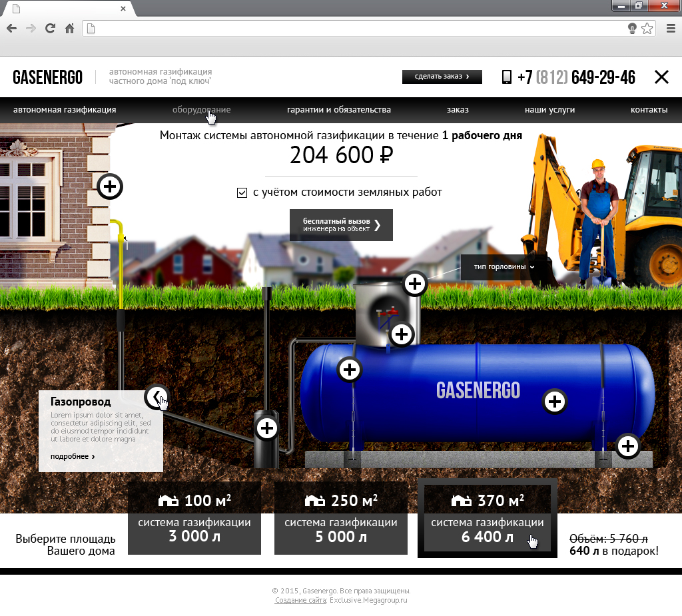
Task: Select the 100 m² 3 000 л system
Action: click(x=194, y=518)
